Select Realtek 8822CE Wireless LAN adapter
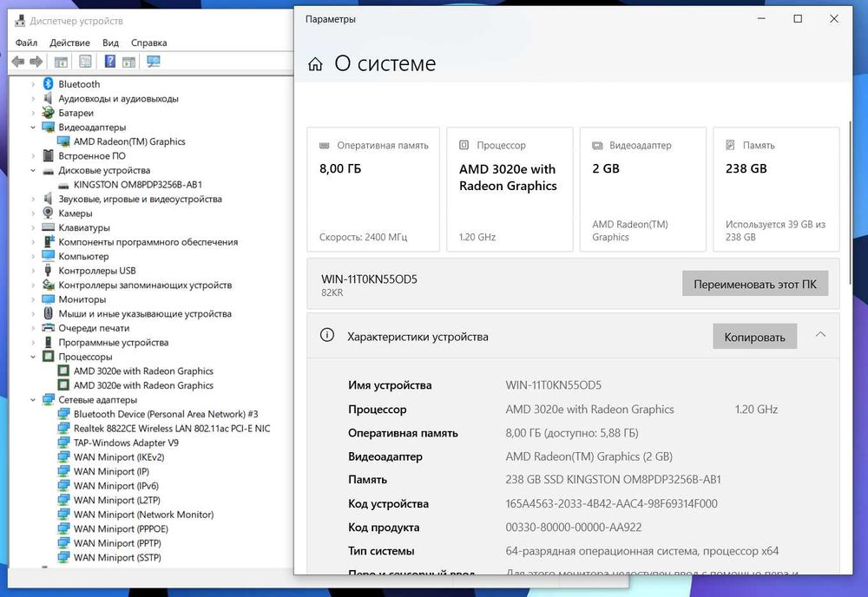The width and height of the screenshot is (868, 597). click(172, 429)
